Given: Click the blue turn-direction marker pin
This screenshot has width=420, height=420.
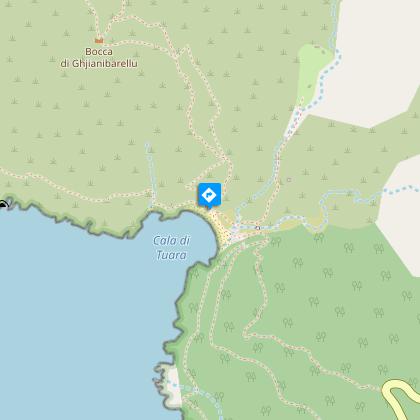Looking at the screenshot, I should [209, 196].
